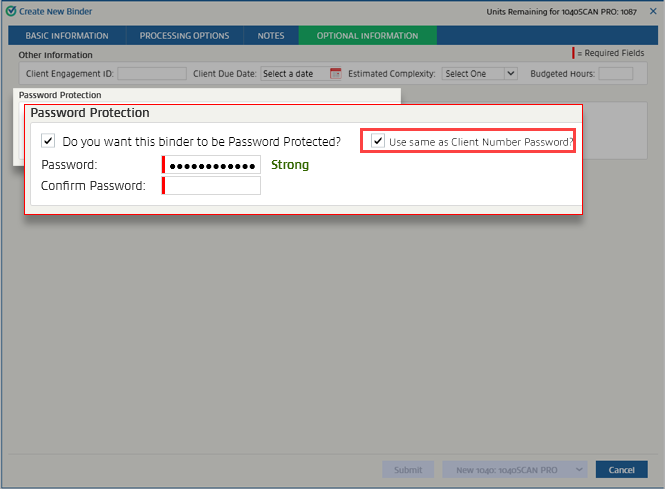Click the Other Information section heading
The image size is (665, 489).
(x=55, y=55)
